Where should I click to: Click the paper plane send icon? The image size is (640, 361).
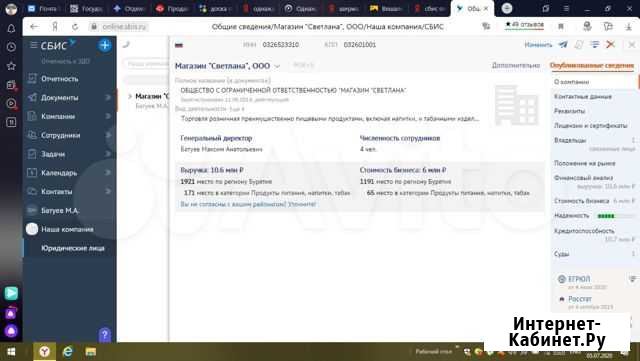click(563, 45)
